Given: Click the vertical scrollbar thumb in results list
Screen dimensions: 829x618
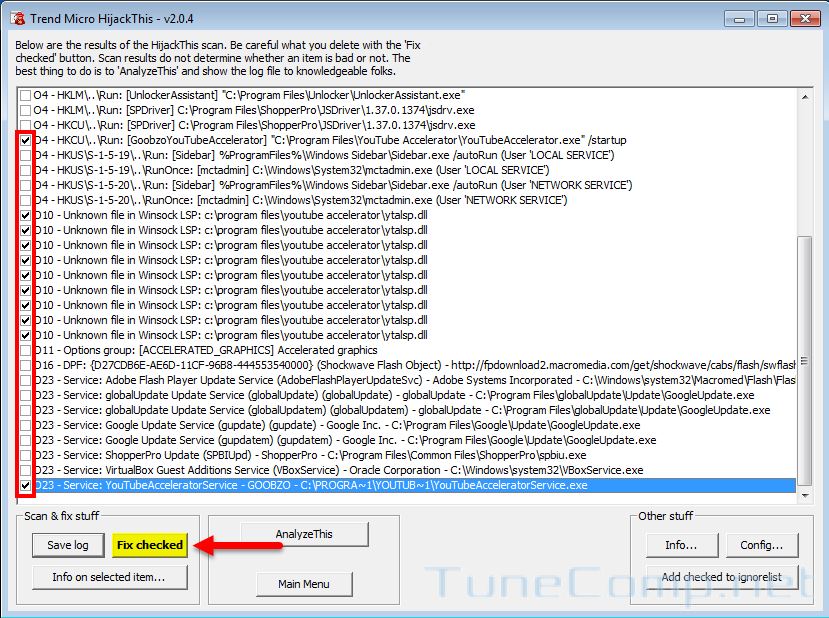Looking at the screenshot, I should 805,361.
